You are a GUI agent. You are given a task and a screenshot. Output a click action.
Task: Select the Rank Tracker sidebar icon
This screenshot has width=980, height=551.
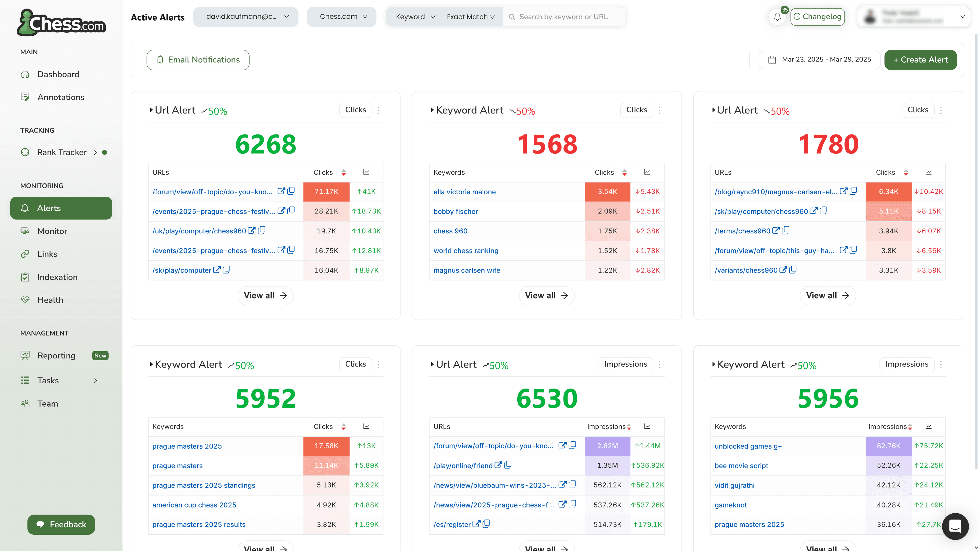25,152
